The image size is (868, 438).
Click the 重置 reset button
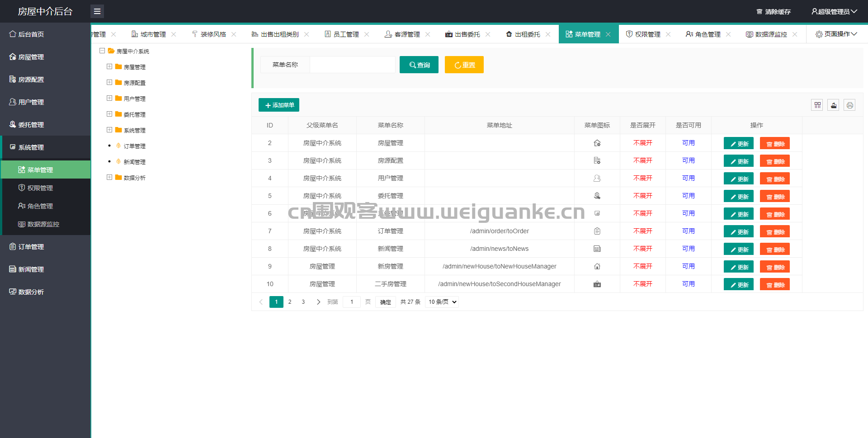pyautogui.click(x=464, y=65)
